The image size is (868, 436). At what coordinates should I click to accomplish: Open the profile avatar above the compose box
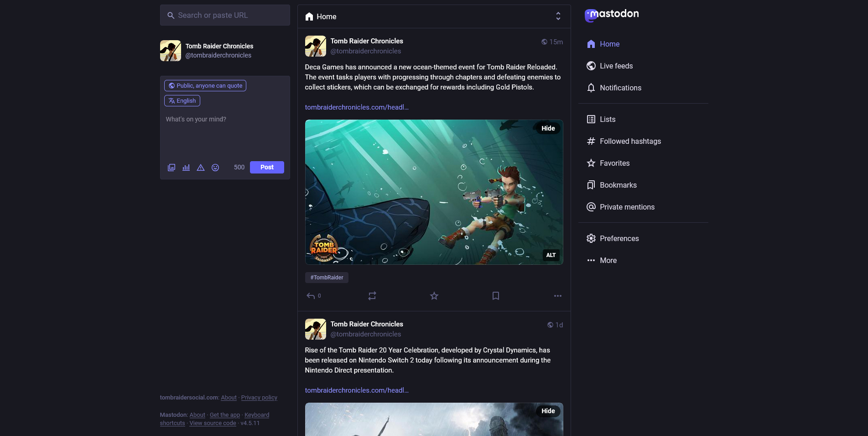[171, 51]
